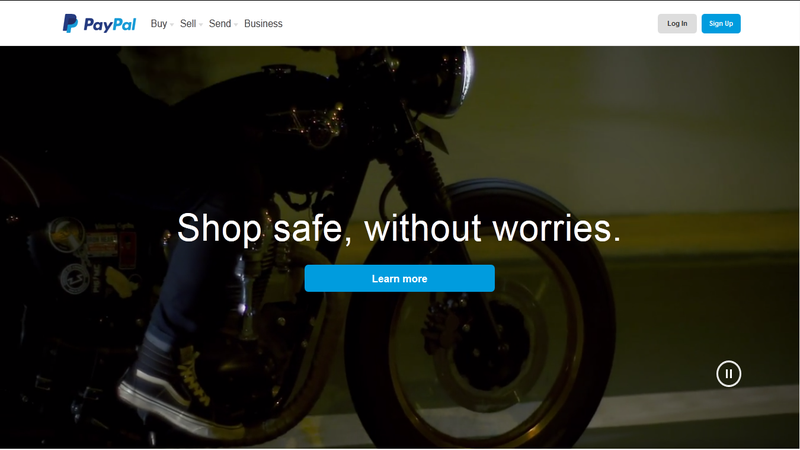800x450 pixels.
Task: Click the 'Shop safe, without worries.' headline
Action: point(399,228)
